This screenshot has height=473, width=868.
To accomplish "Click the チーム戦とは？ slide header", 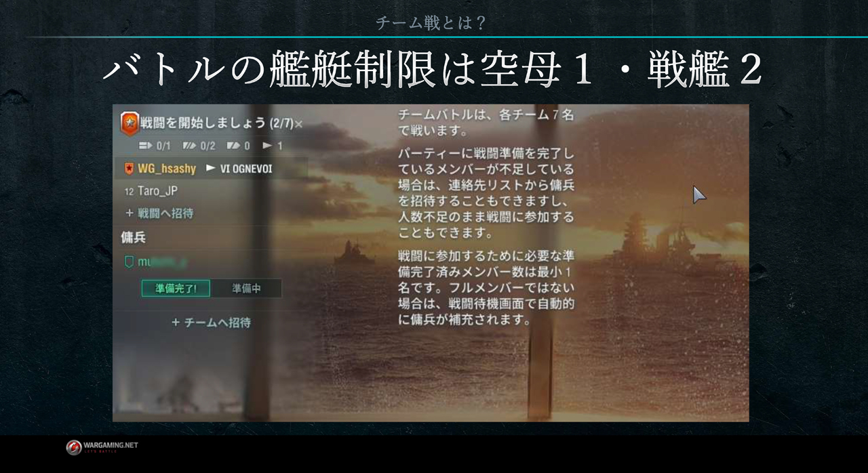I will (x=431, y=23).
